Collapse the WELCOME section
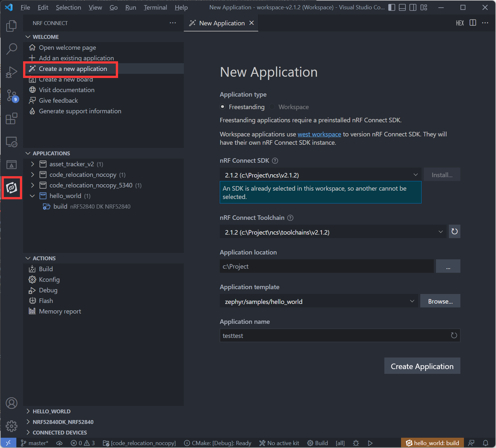This screenshot has height=448, width=496. click(x=103, y=37)
